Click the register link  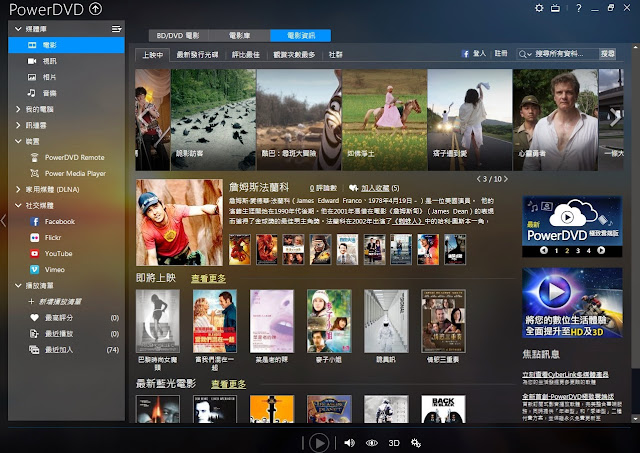pyautogui.click(x=501, y=53)
